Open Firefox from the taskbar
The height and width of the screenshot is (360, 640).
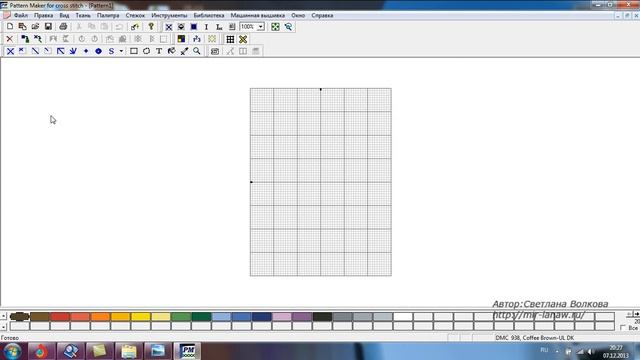click(41, 351)
